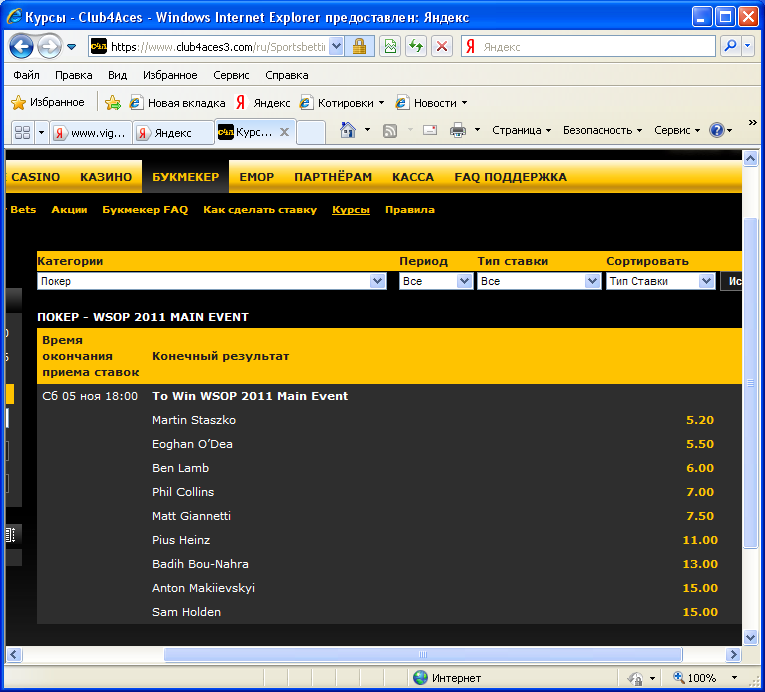Screen dimensions: 765x692
Task: Switch to the Яндекс tab
Action: click(x=174, y=133)
